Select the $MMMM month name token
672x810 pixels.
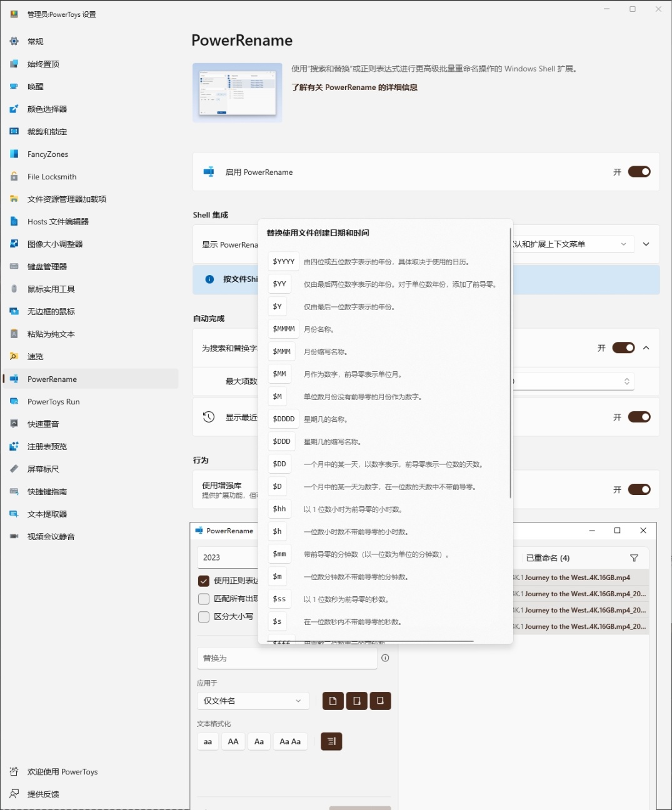[284, 329]
